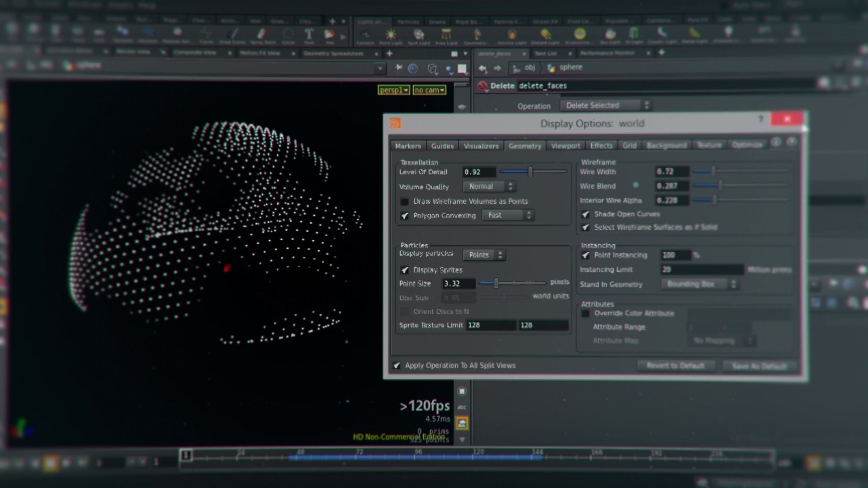The image size is (868, 488).
Task: Click the Delete node red icon
Action: coord(482,86)
